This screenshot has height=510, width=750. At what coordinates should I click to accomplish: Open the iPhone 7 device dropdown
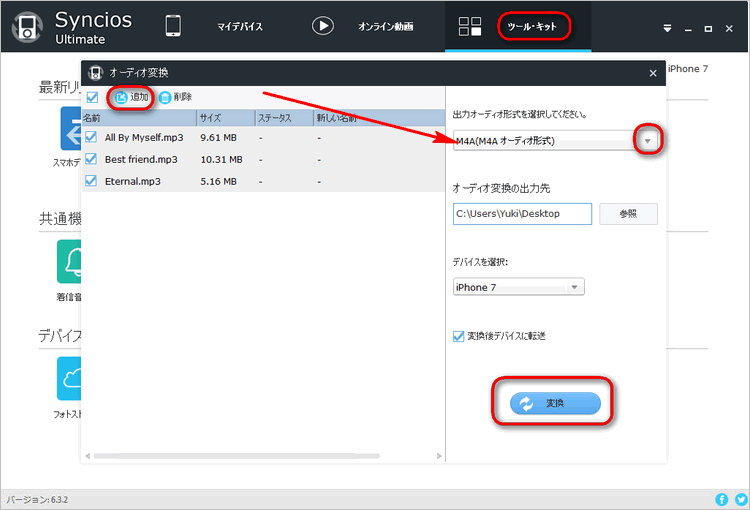[x=518, y=287]
